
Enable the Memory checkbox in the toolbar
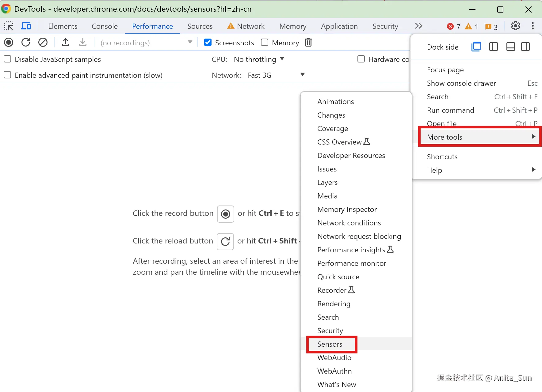[x=265, y=42]
